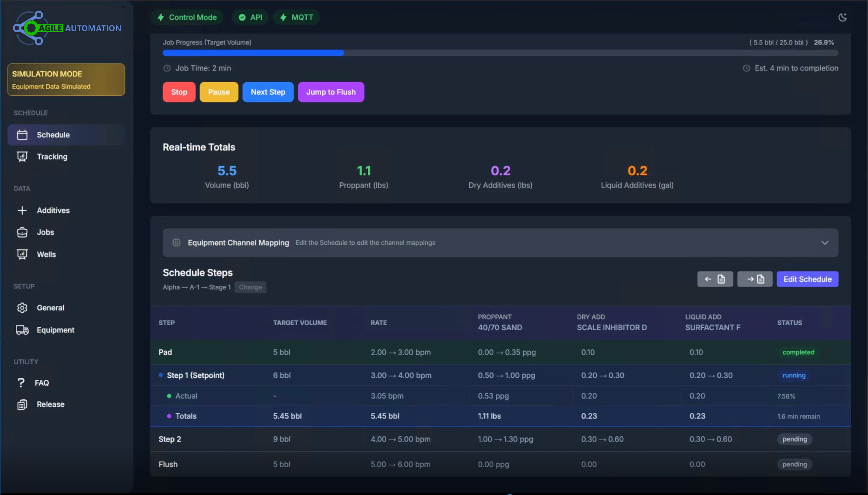
Task: Click the Edit Schedule button
Action: [807, 279]
